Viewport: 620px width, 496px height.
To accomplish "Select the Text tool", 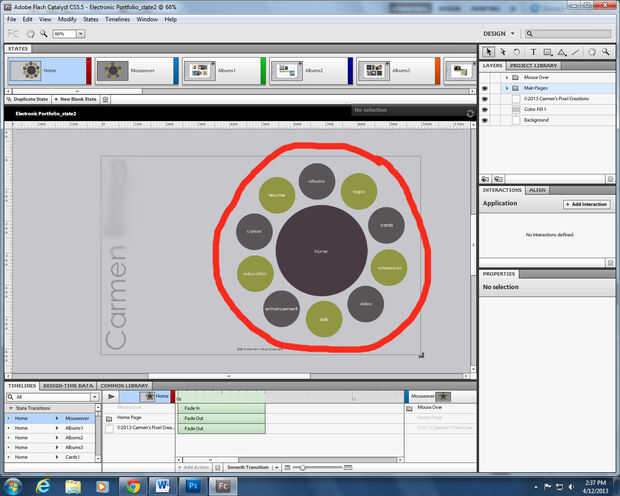I will point(533,52).
